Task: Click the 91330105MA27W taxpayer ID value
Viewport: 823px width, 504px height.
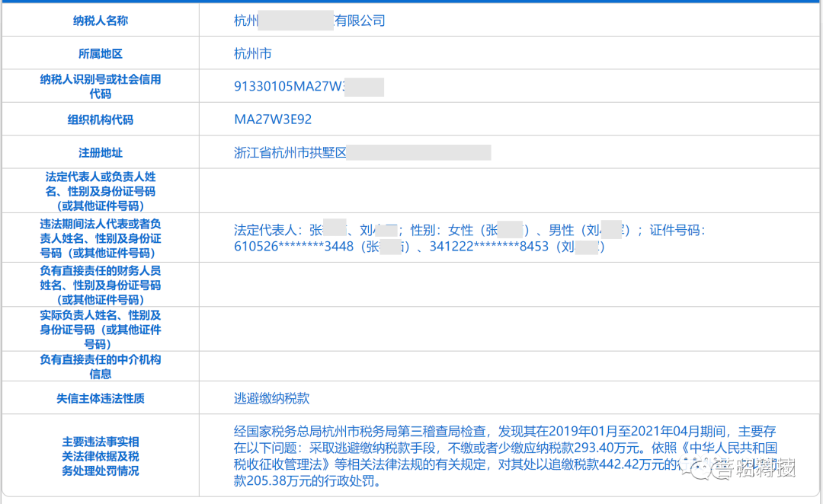Action: 309,87
